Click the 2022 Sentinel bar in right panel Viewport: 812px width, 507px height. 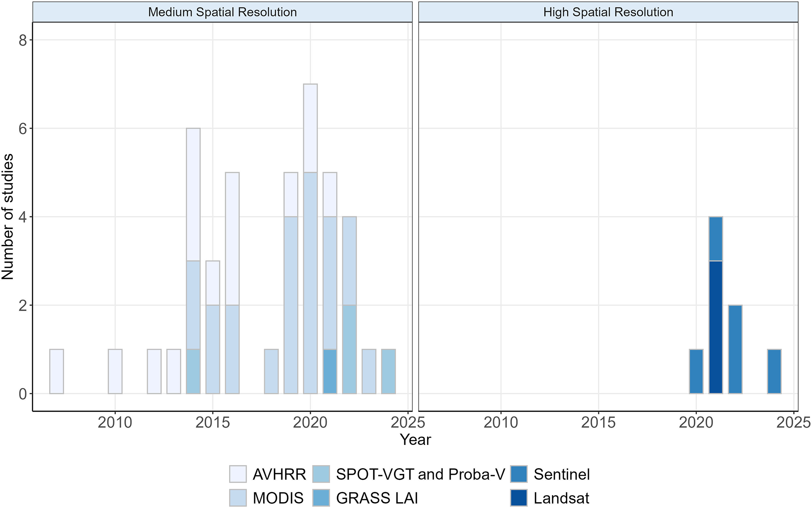coord(735,349)
